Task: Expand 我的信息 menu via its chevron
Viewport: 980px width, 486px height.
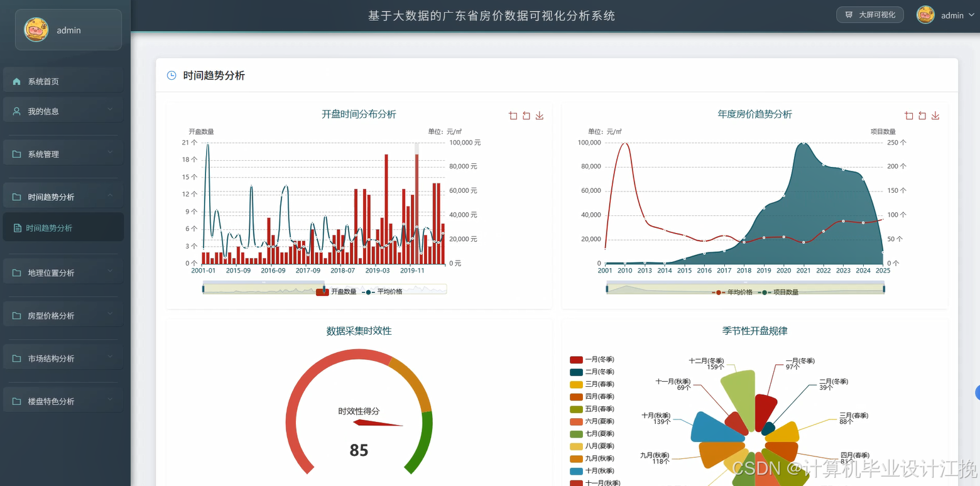Action: [110, 110]
